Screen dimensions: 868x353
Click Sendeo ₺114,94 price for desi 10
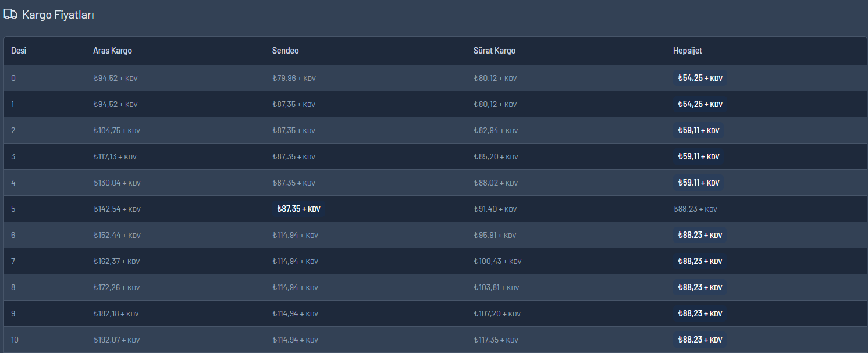click(295, 340)
